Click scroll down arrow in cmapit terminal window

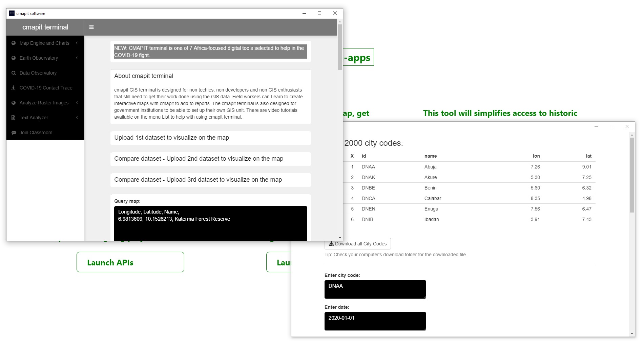click(x=340, y=238)
